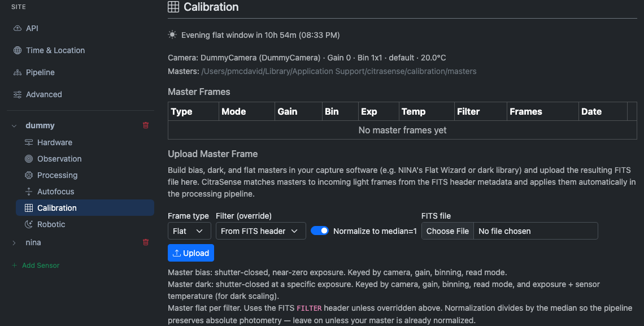Image resolution: width=644 pixels, height=326 pixels.
Task: Click the Upload Master Frame heading
Action: [213, 154]
